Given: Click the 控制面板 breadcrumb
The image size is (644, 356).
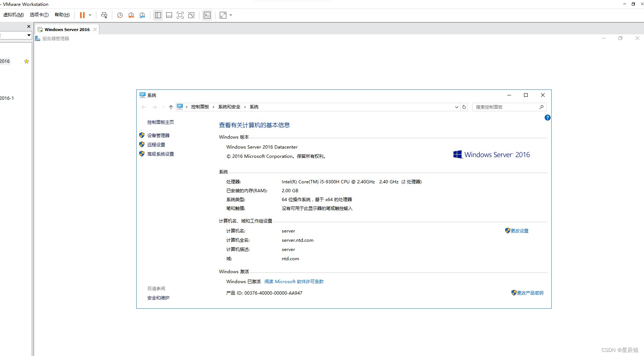Looking at the screenshot, I should tap(200, 107).
